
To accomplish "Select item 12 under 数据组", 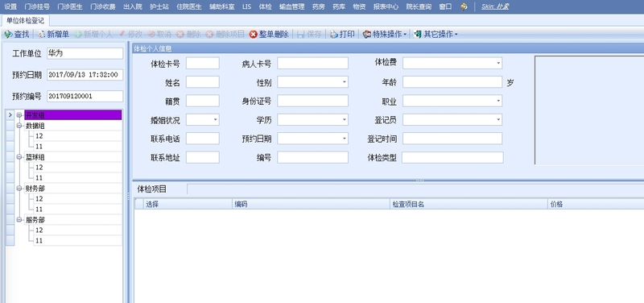I will click(77, 136).
